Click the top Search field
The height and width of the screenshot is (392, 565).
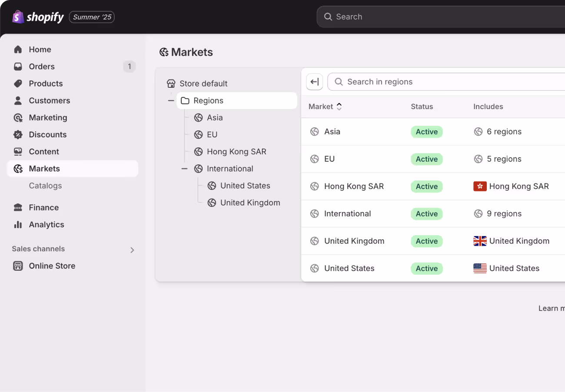[x=441, y=17]
